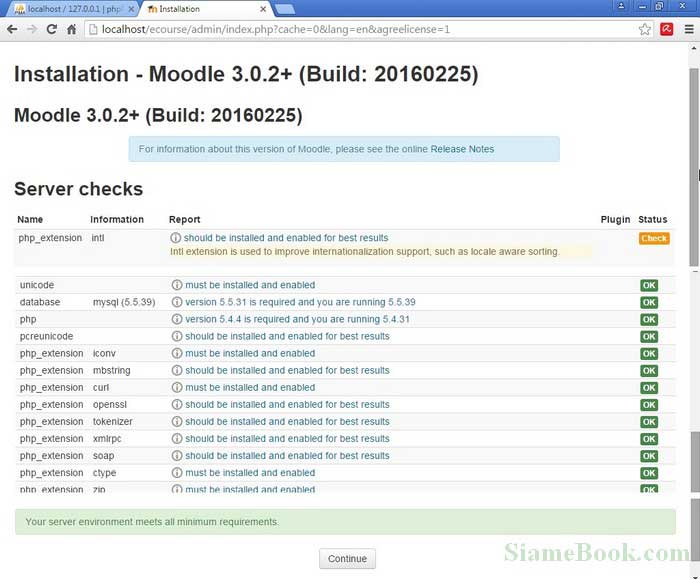Open unicode 'must be installed and enabled' link
The height and width of the screenshot is (580, 700).
coord(250,285)
